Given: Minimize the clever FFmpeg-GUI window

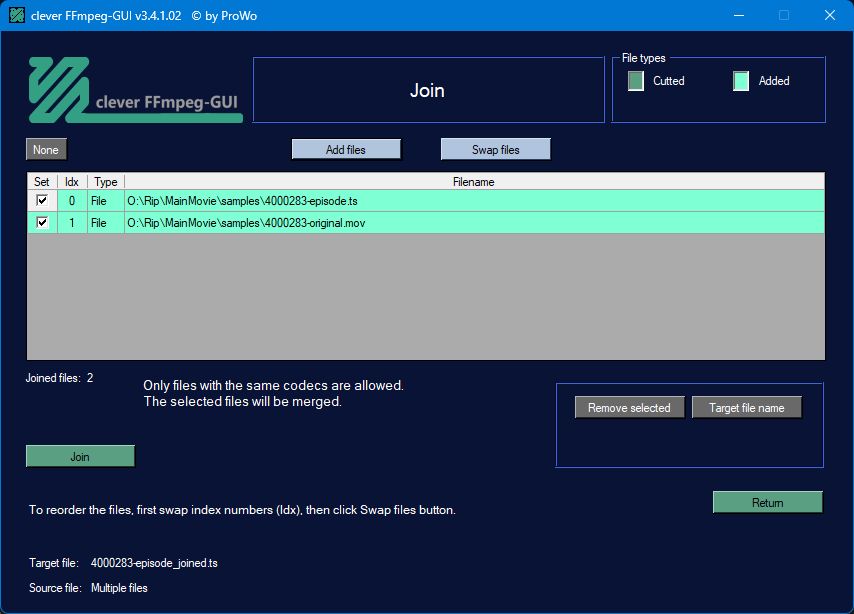Looking at the screenshot, I should (x=739, y=15).
